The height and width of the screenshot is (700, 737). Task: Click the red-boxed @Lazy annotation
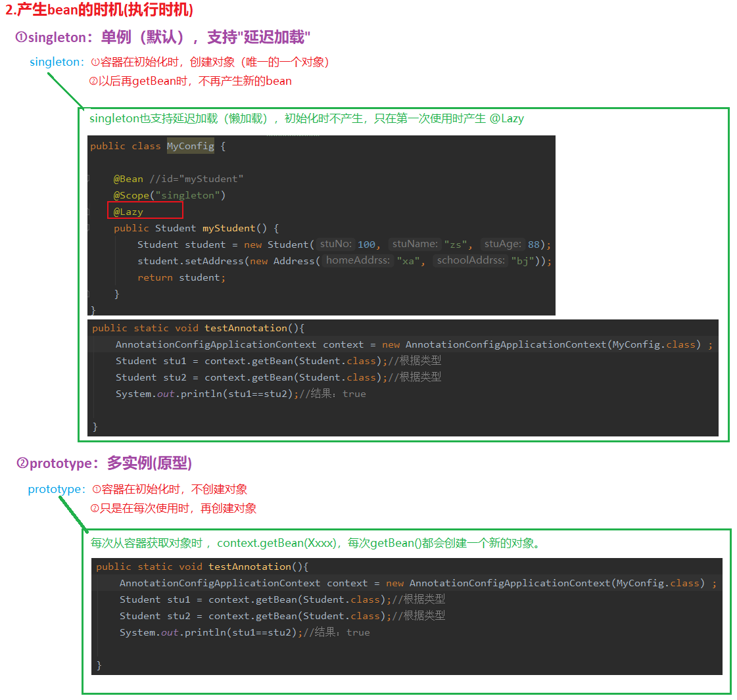tap(128, 212)
